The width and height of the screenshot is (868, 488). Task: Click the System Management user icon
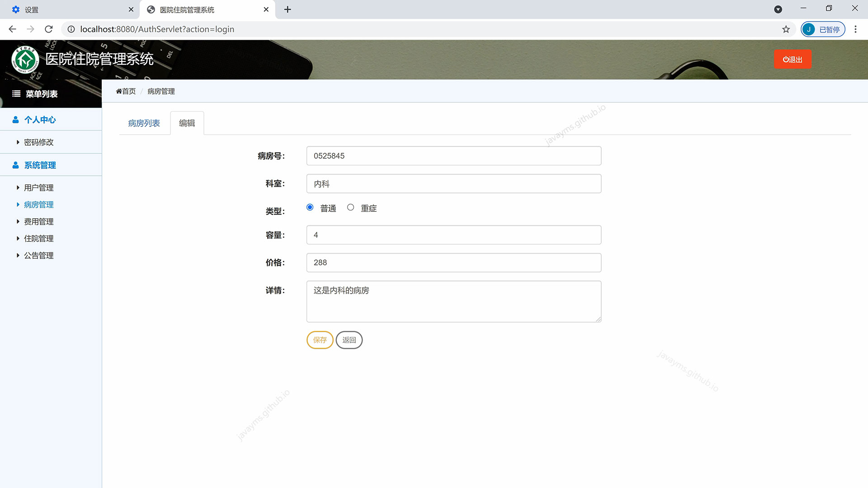coord(15,165)
